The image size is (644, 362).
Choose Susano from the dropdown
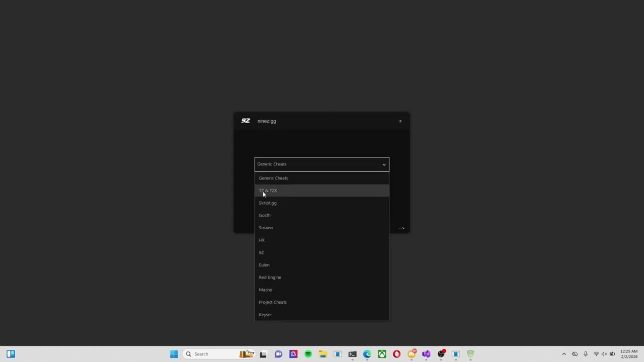pyautogui.click(x=322, y=228)
